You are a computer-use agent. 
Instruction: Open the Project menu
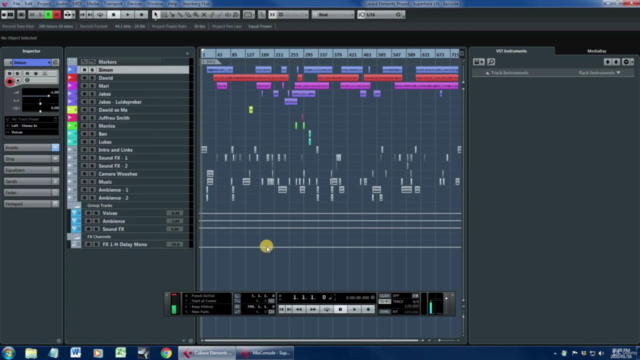coord(44,4)
